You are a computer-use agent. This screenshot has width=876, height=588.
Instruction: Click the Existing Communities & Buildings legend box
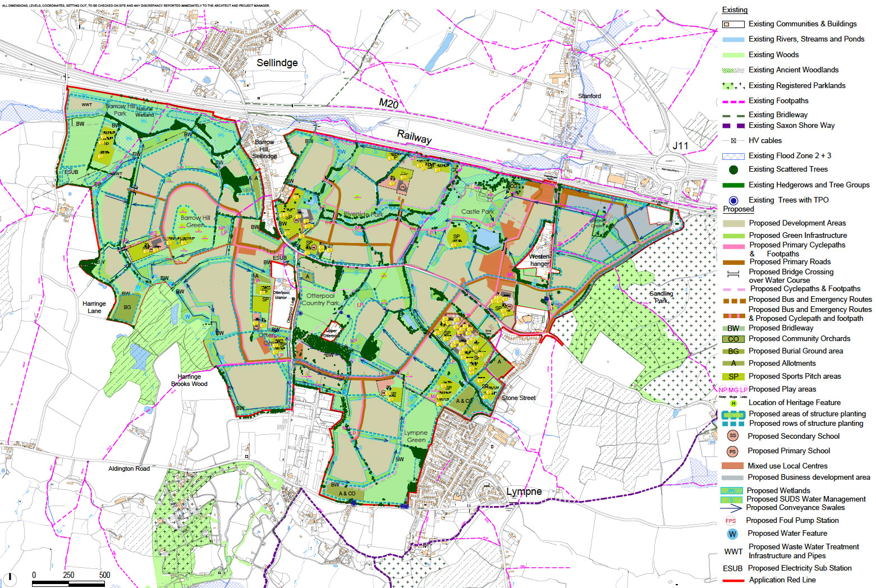[x=733, y=24]
